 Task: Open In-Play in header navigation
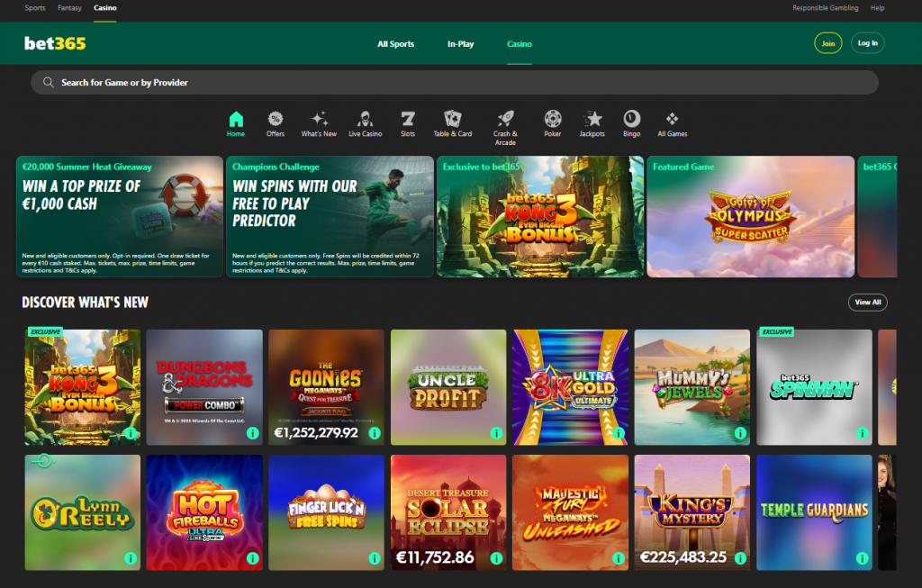(460, 44)
